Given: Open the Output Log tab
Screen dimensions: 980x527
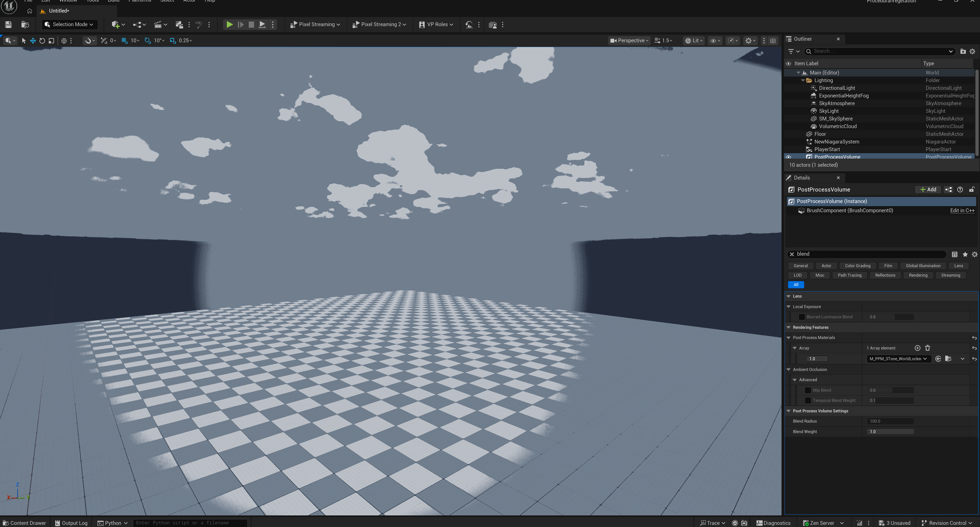Looking at the screenshot, I should pos(71,523).
